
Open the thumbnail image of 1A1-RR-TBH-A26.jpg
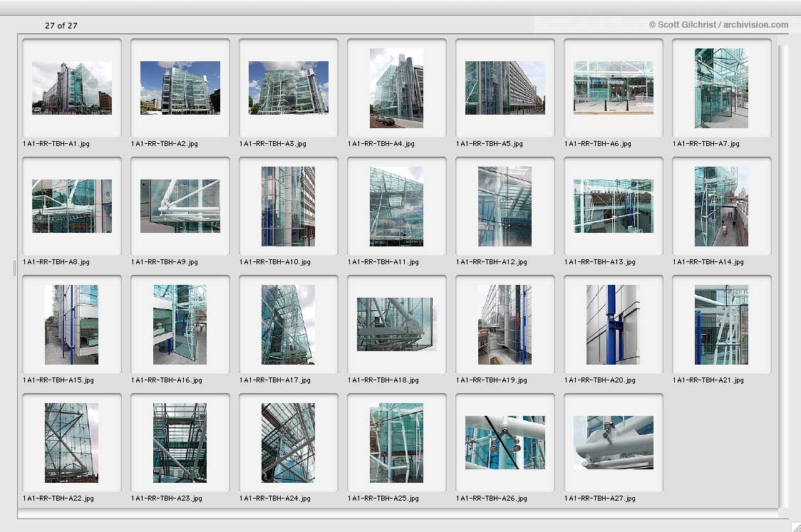tap(505, 443)
